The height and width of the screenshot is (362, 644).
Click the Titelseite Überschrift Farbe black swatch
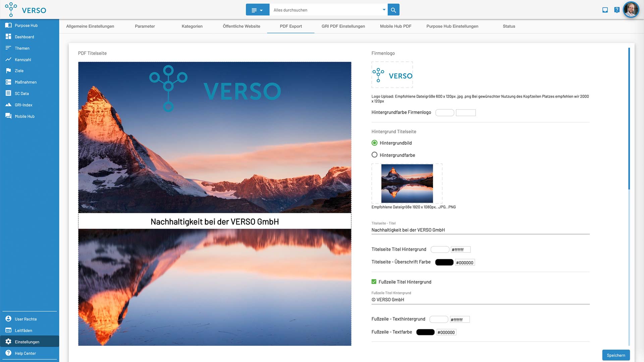tap(444, 262)
